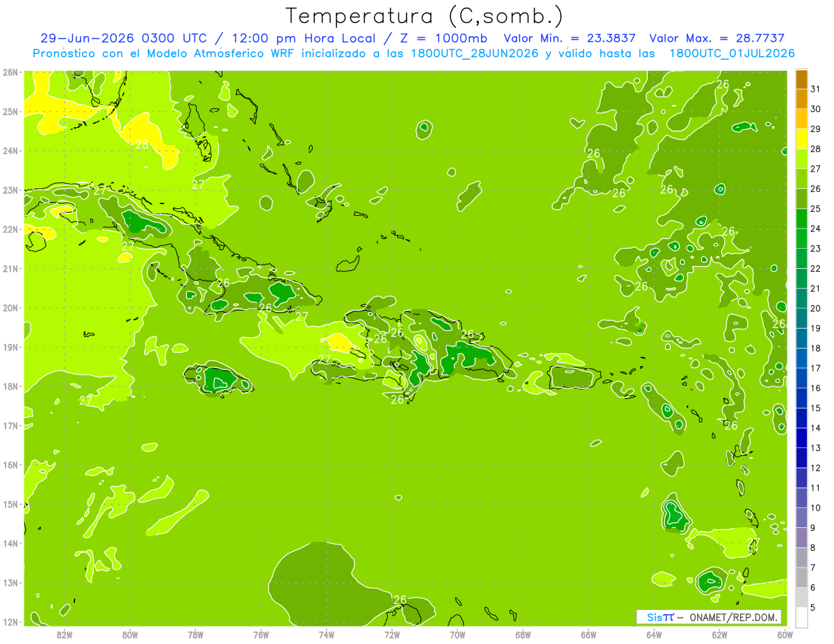Click the longitude axis label "68W"
Viewport: 834px width, 644px height.
(523, 634)
